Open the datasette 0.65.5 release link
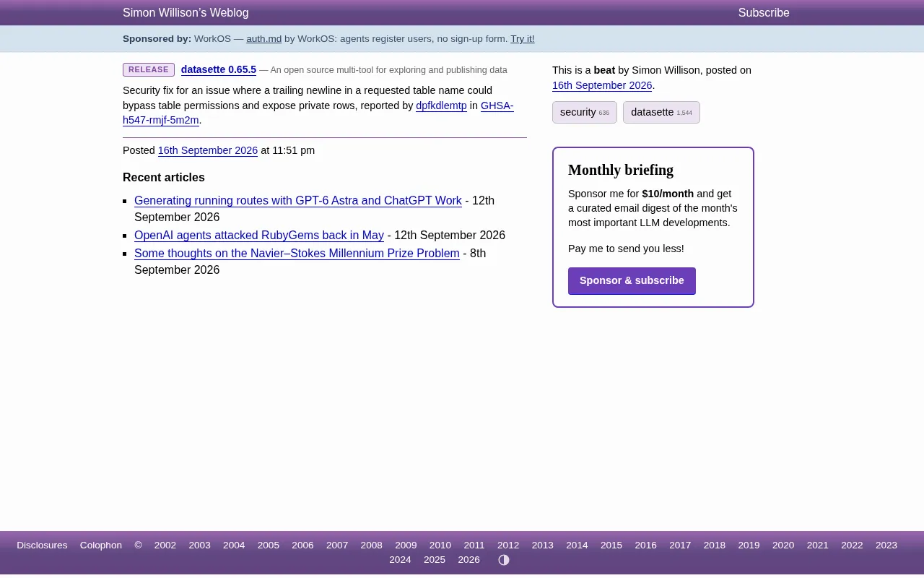 [x=219, y=69]
